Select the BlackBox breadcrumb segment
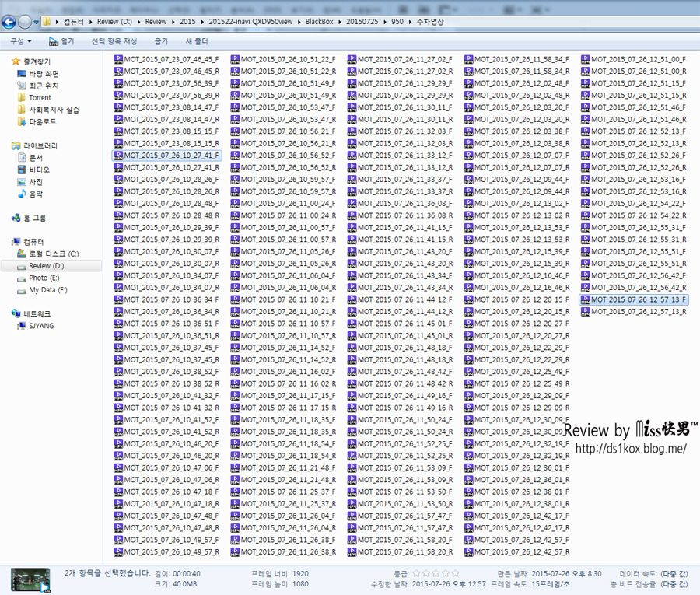This screenshot has width=700, height=595. [319, 22]
